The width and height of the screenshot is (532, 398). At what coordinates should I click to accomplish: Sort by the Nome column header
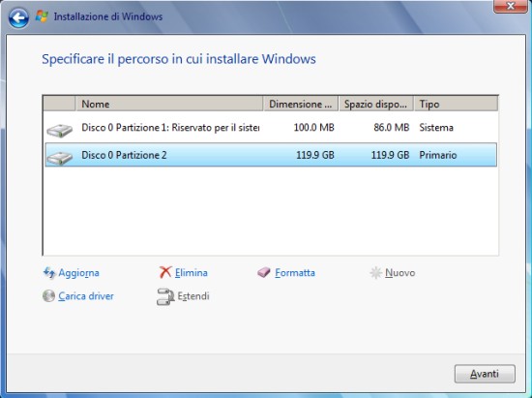[x=169, y=104]
